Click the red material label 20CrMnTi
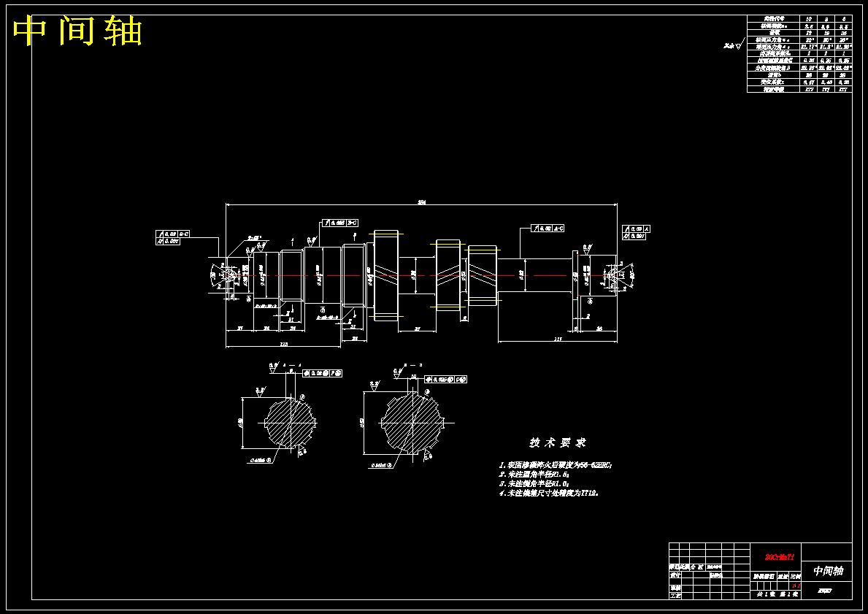Screen dimensions: 868x614 coord(779,557)
